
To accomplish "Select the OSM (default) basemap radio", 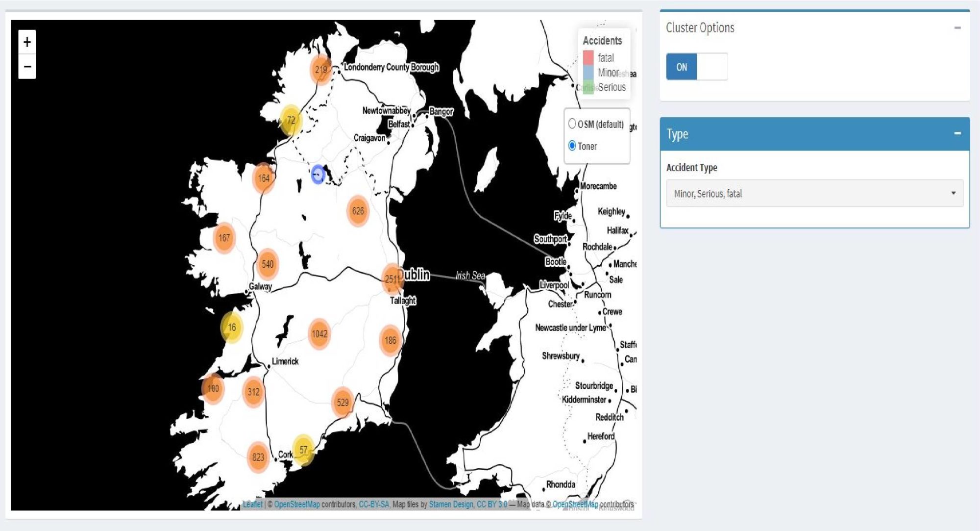I will 572,124.
